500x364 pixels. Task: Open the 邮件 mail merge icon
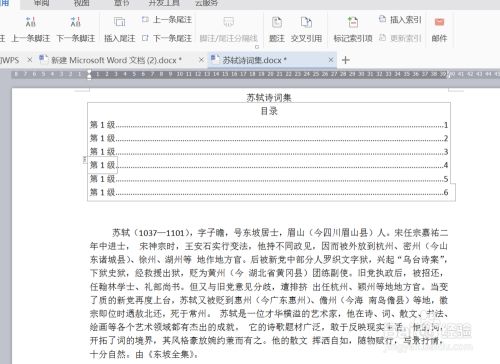[439, 22]
